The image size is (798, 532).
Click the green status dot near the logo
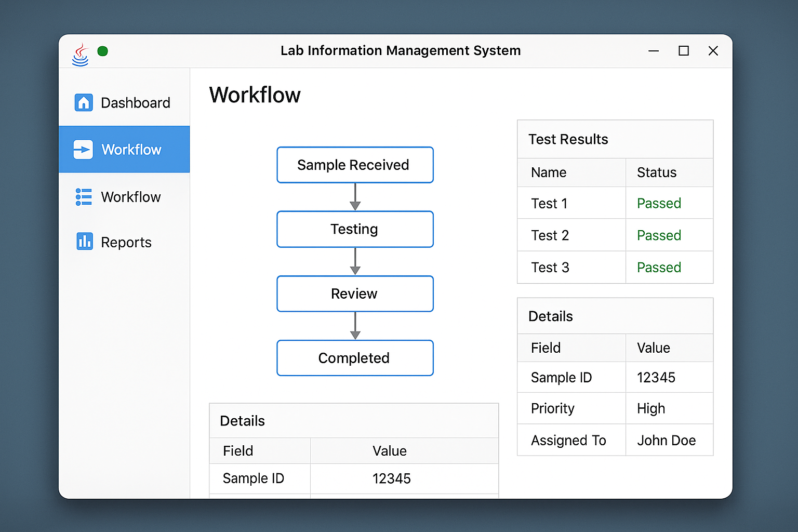coord(102,51)
